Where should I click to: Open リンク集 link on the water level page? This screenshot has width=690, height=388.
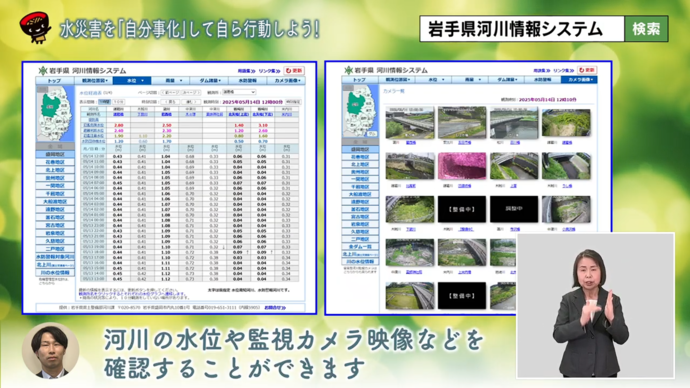pyautogui.click(x=269, y=71)
